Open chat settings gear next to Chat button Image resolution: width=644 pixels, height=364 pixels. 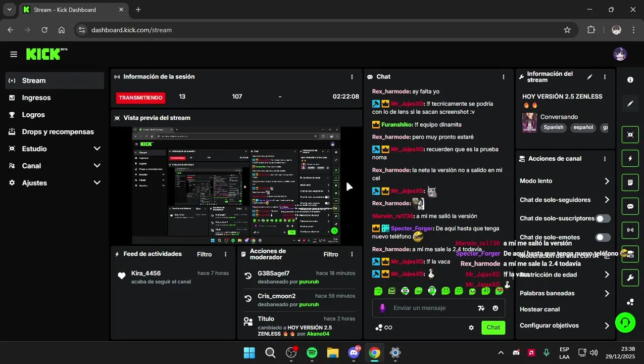point(471,328)
